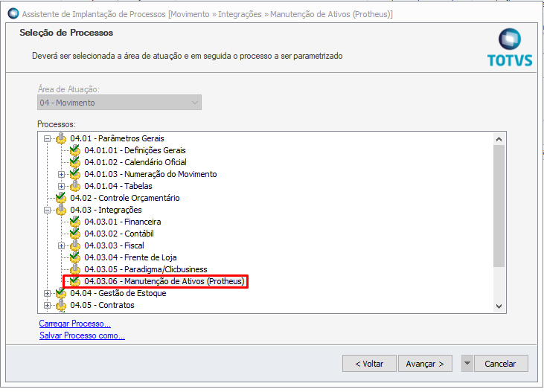Click the checked icon for 04.03.02 Contábil
The height and width of the screenshot is (392, 544).
[x=75, y=234]
